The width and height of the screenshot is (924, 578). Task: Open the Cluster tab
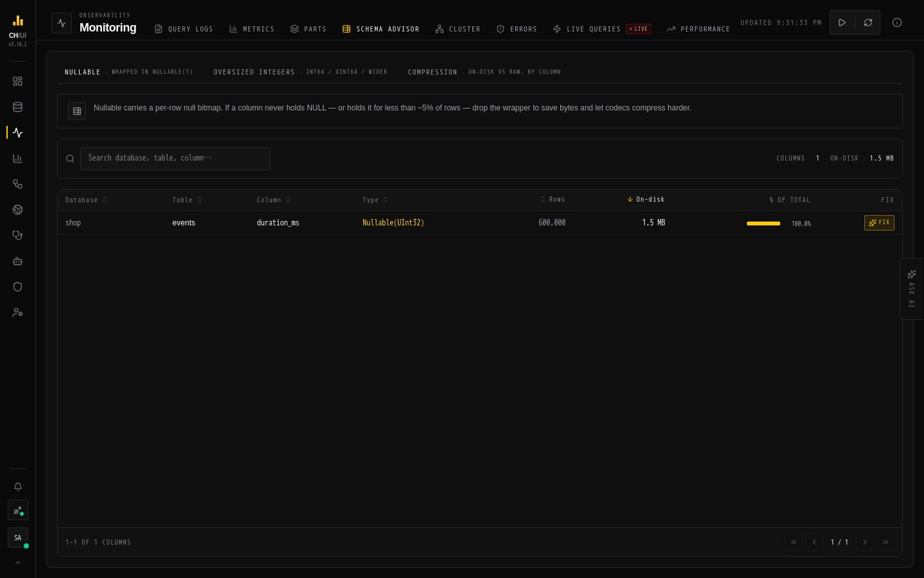click(458, 29)
